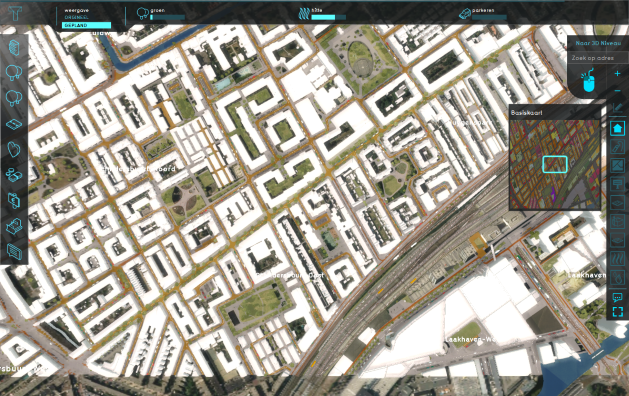Viewport: 629px width, 396px height.
Task: Select the building tool in left sidebar
Action: pyautogui.click(x=14, y=48)
